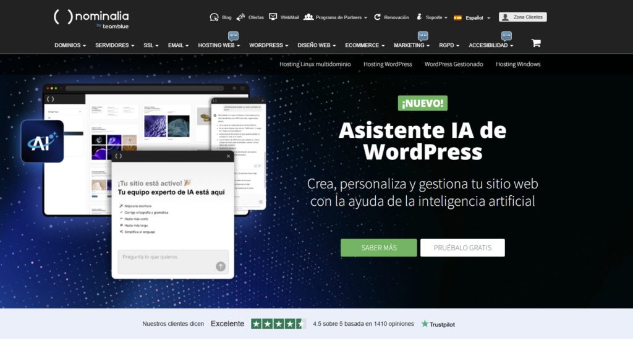Expand the RGPD menu
The width and height of the screenshot is (633, 364).
[449, 45]
